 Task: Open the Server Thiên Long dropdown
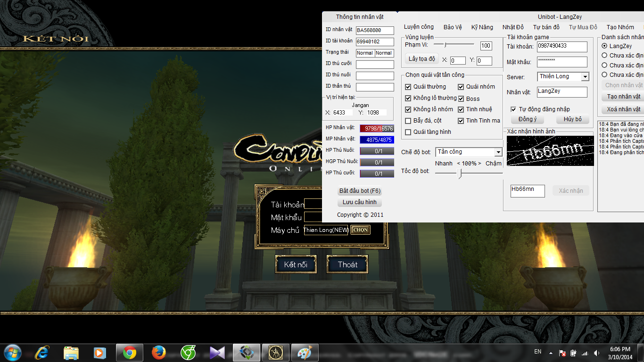pos(585,77)
